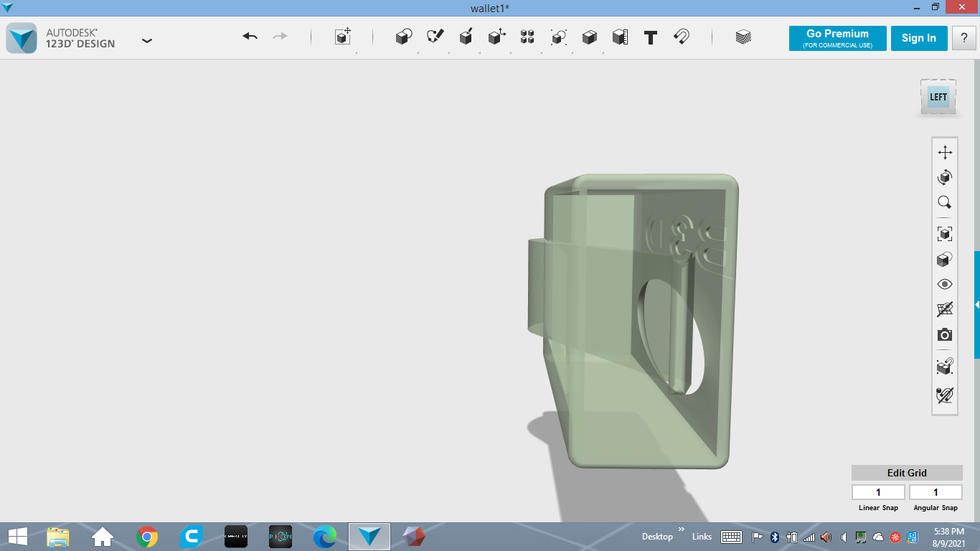This screenshot has height=551, width=980.
Task: Open the Primitives tool in the toolbar
Action: click(404, 37)
